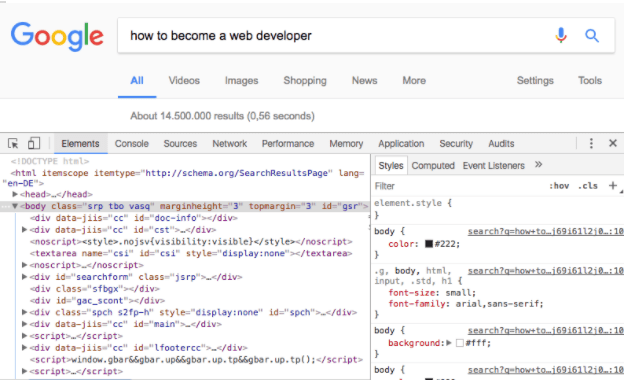Image resolution: width=638 pixels, height=380 pixels.
Task: Select the Event Listeners sub-tab
Action: pos(494,166)
